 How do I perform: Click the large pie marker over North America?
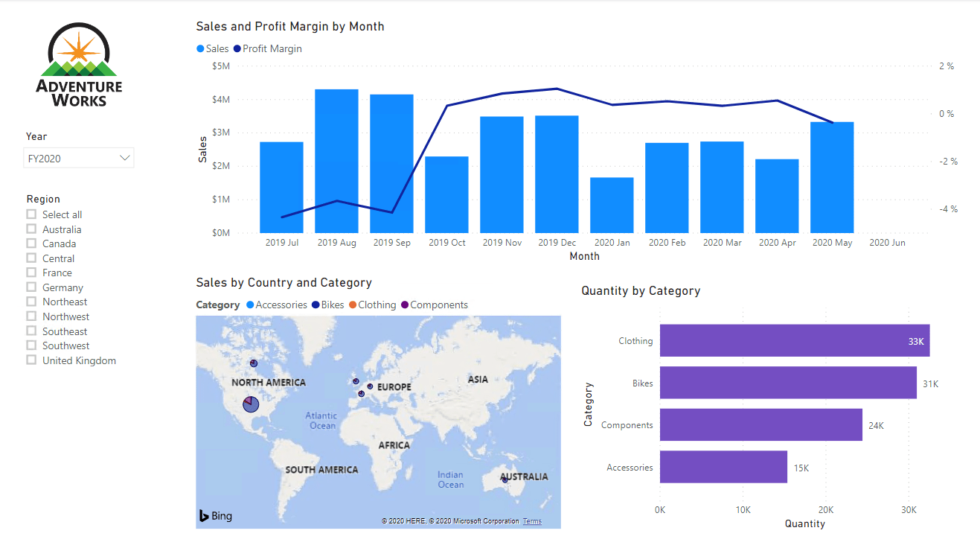[251, 404]
